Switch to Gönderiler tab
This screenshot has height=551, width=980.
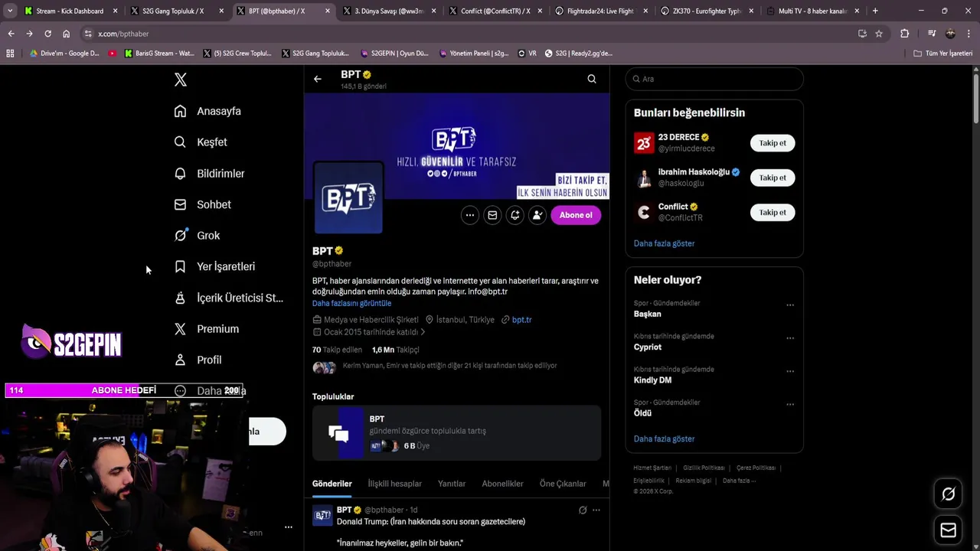[x=332, y=484]
